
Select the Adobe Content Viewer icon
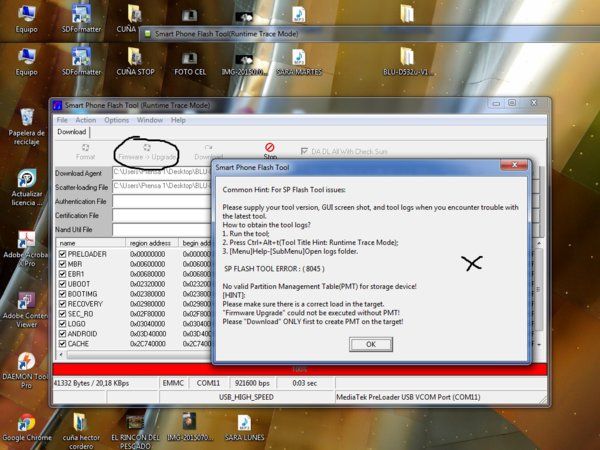coord(26,310)
